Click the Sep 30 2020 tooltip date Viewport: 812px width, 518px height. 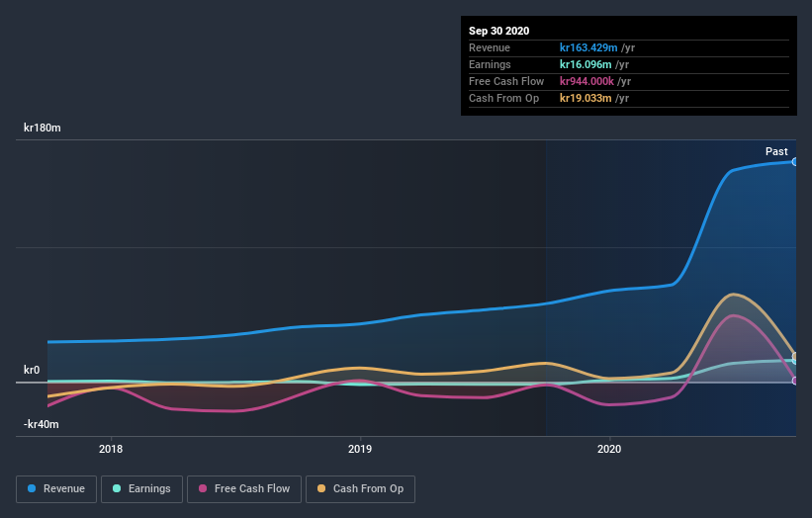(498, 31)
